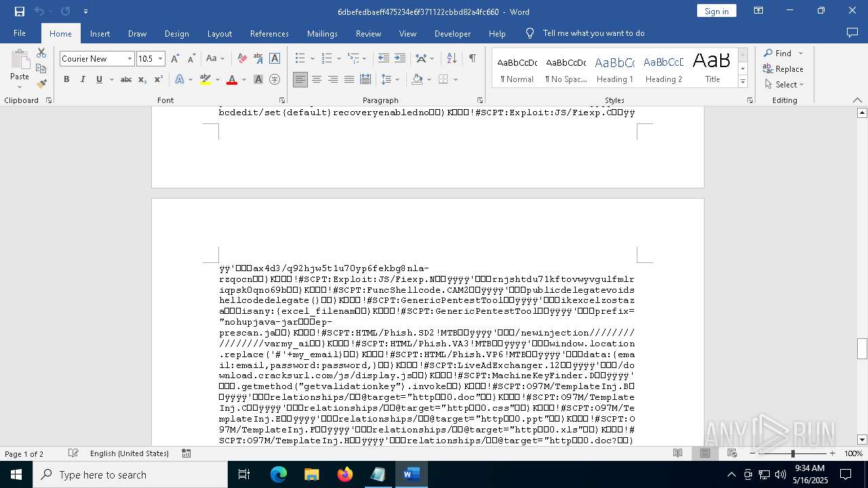Click the zoom slider in the status bar

(792, 453)
